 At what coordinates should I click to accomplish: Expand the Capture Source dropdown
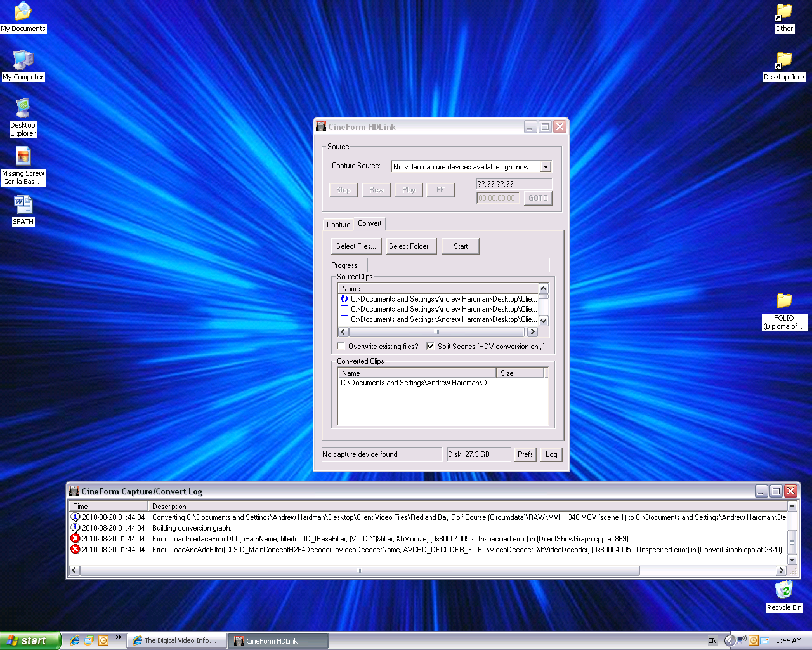(x=545, y=167)
